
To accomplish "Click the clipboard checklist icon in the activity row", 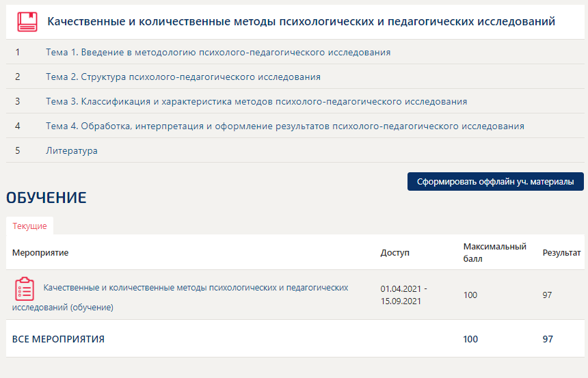I will (25, 289).
